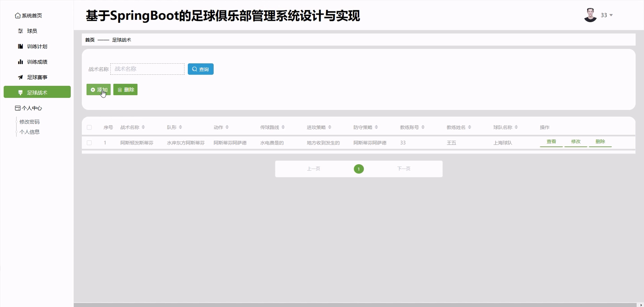Sort by 教练账号 column arrows
The height and width of the screenshot is (307, 644).
(x=423, y=127)
